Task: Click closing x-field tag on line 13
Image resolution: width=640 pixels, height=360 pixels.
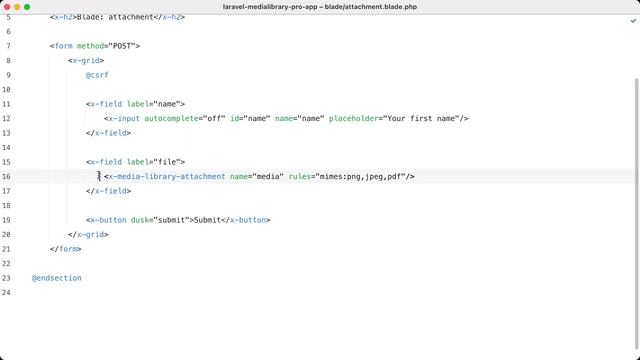Action: (x=109, y=133)
